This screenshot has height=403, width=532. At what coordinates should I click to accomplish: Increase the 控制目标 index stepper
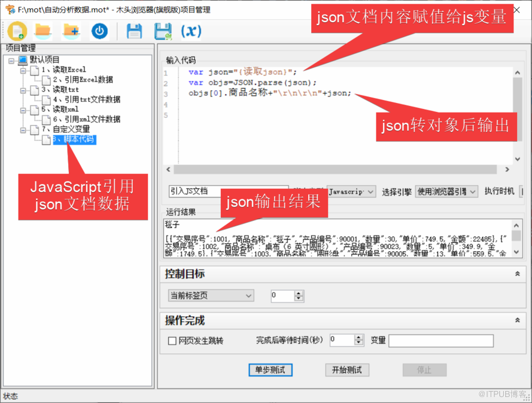299,293
